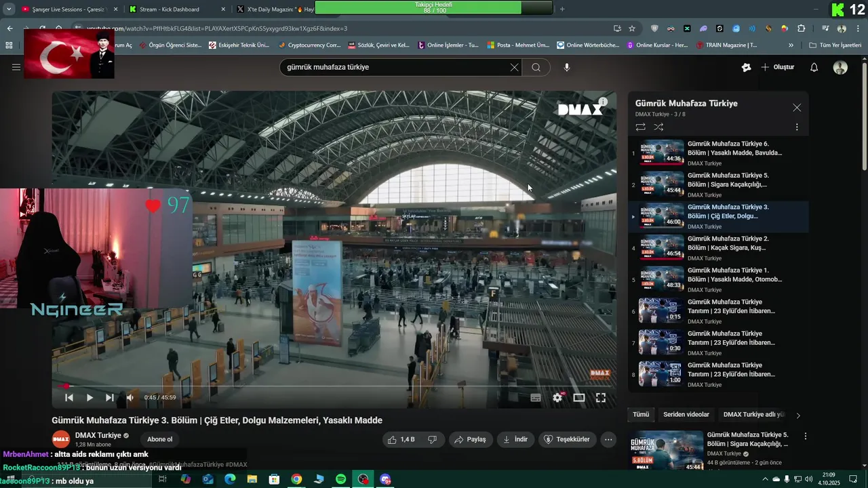This screenshot has width=868, height=488.
Task: Go to previous video in player
Action: click(x=68, y=398)
